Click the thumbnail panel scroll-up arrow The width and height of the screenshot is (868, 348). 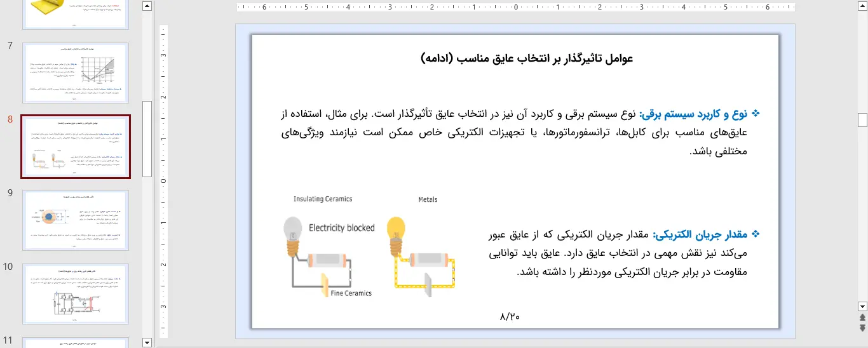pyautogui.click(x=147, y=6)
